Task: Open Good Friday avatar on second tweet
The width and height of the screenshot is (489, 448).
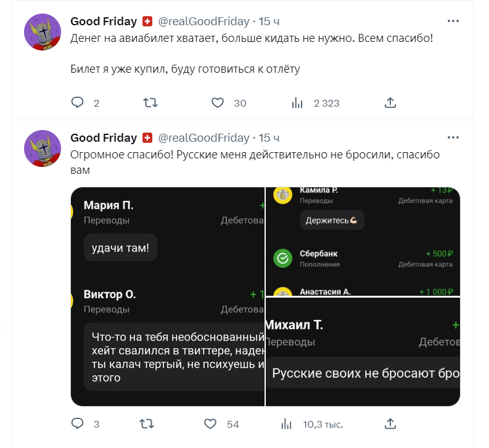Action: tap(42, 148)
